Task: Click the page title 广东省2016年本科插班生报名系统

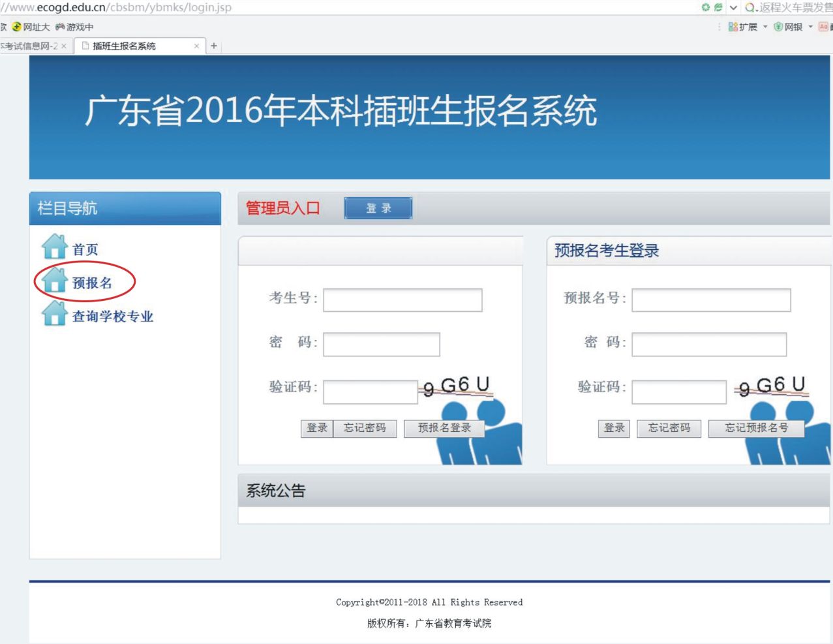Action: (x=341, y=110)
